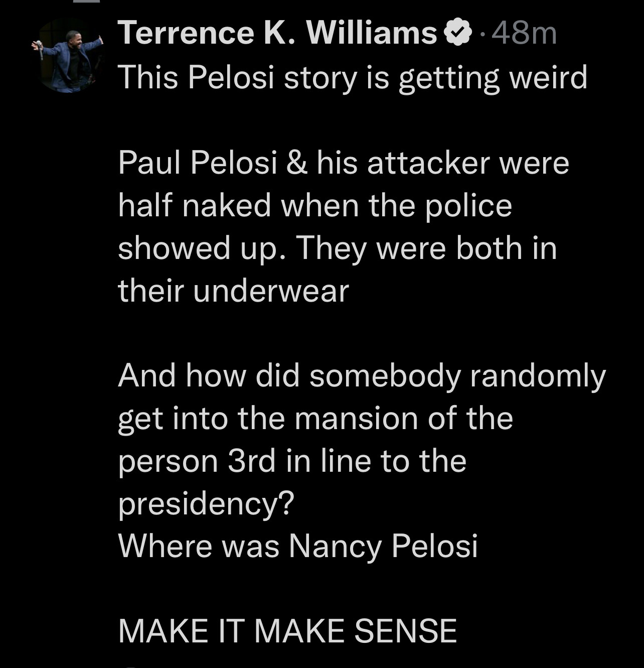Click the line "Where was Nancy Pelosi"
The width and height of the screenshot is (644, 668).
click(x=297, y=546)
